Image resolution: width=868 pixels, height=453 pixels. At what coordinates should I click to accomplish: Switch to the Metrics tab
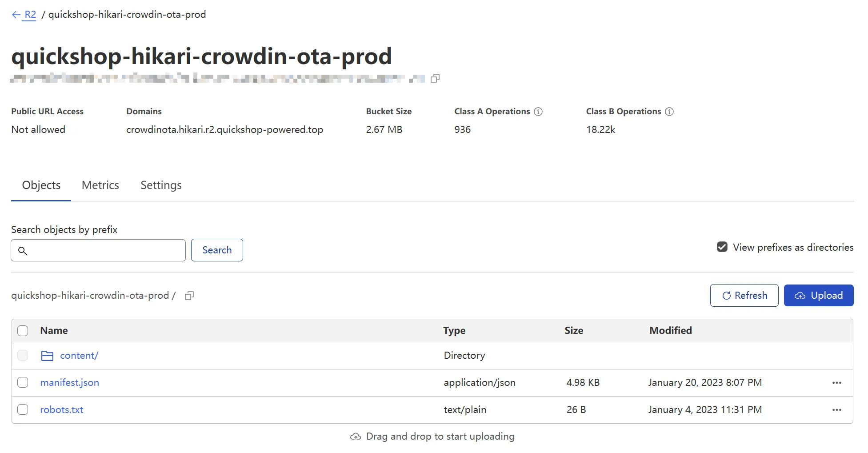pos(100,185)
